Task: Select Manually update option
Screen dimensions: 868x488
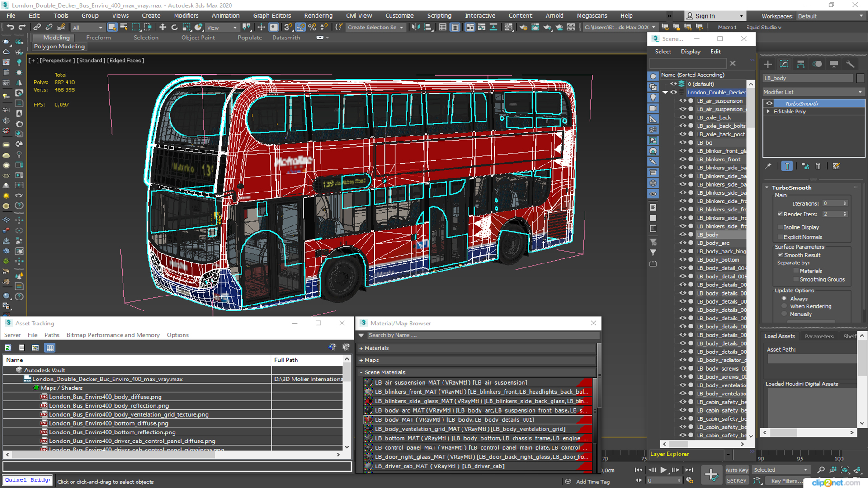Action: pos(784,314)
